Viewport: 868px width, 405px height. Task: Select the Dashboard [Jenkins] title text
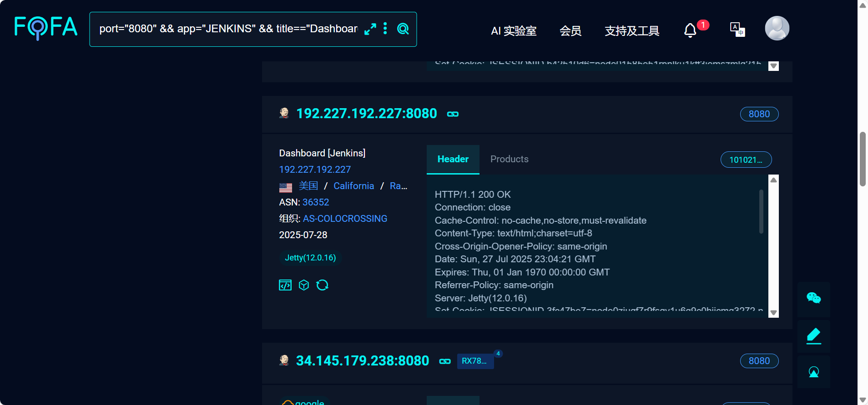tap(322, 153)
